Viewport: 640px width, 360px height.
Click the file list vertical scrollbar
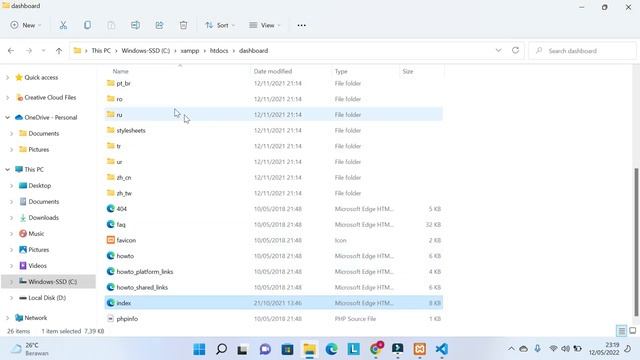point(636,242)
